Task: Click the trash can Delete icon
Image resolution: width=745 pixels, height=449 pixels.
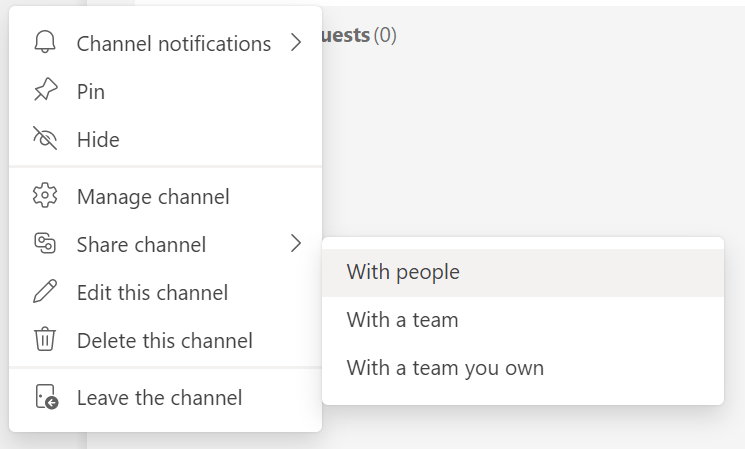Action: [45, 340]
